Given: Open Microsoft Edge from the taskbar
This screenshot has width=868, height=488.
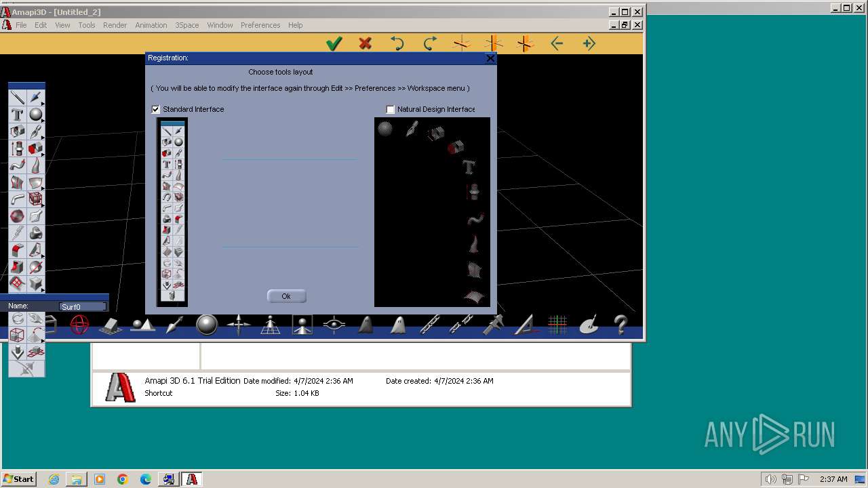Looking at the screenshot, I should point(146,479).
